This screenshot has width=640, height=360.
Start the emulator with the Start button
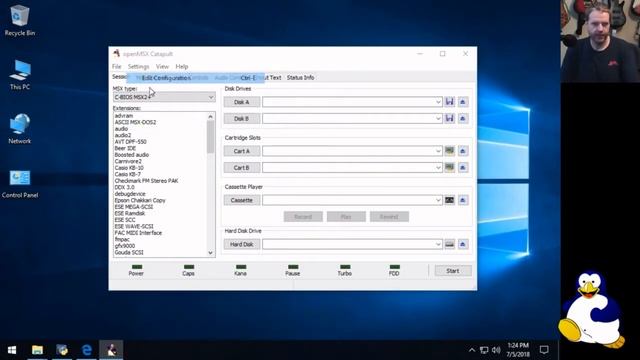click(453, 271)
